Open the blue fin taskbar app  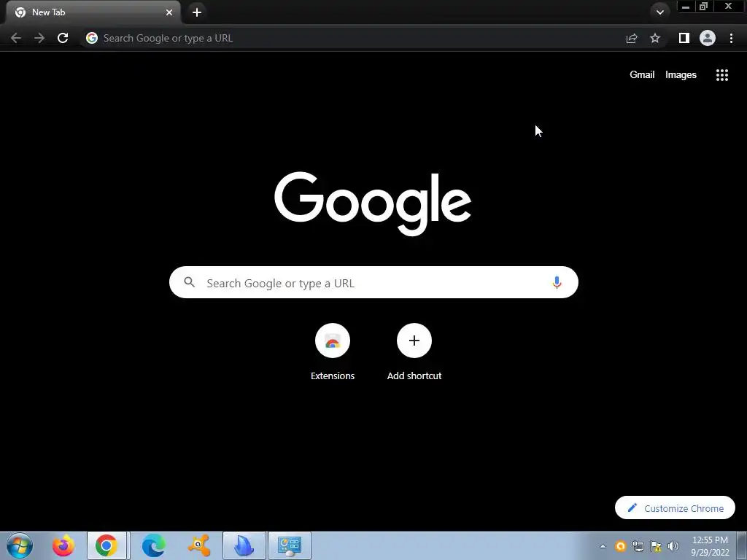(x=244, y=545)
